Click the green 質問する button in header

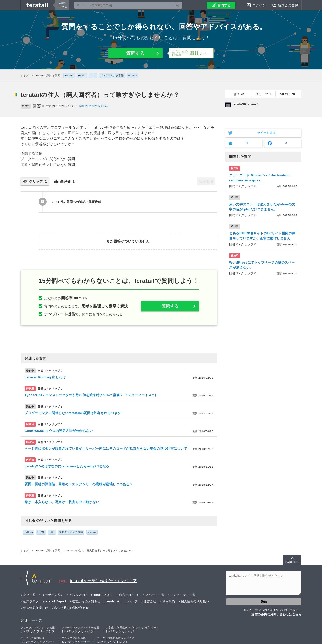(x=221, y=5)
